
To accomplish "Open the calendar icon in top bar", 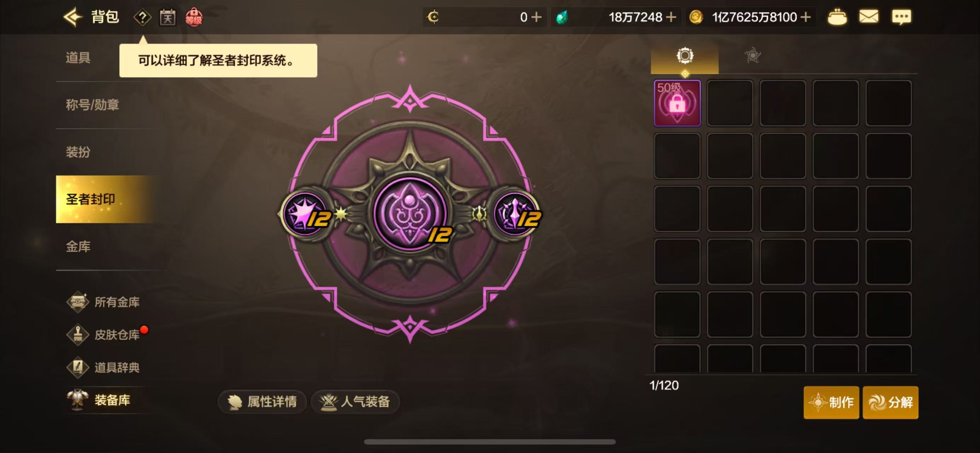I will coord(167,17).
